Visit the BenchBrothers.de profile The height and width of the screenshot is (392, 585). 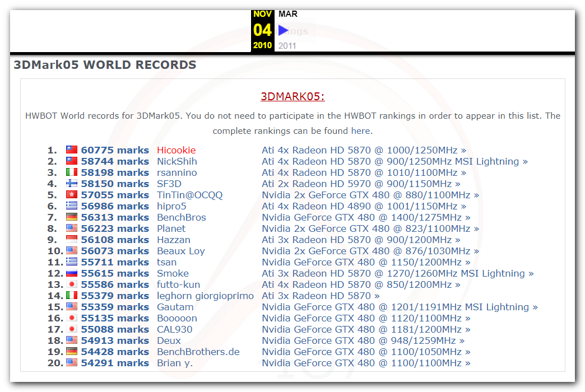pyautogui.click(x=198, y=352)
